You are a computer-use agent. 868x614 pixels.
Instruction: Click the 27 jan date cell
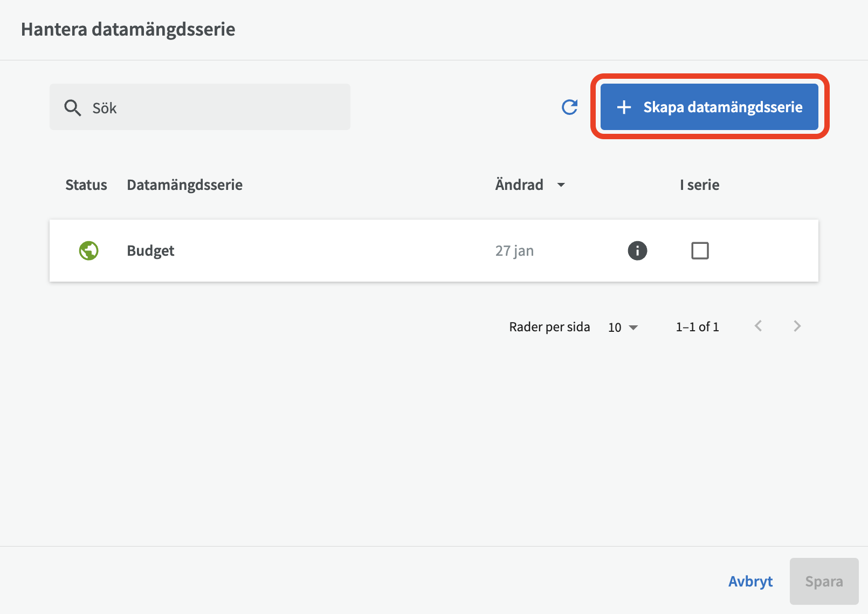point(514,250)
